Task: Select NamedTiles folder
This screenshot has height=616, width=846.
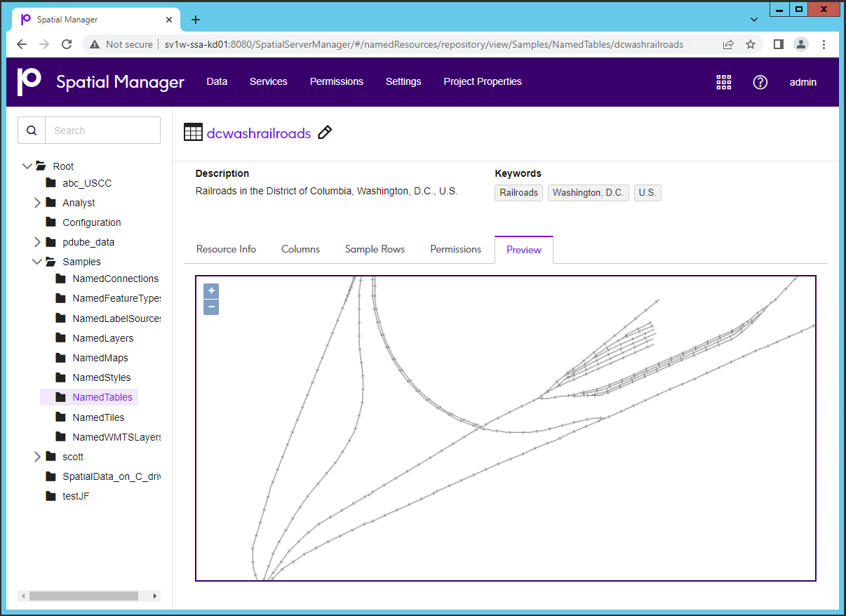Action: click(x=98, y=417)
